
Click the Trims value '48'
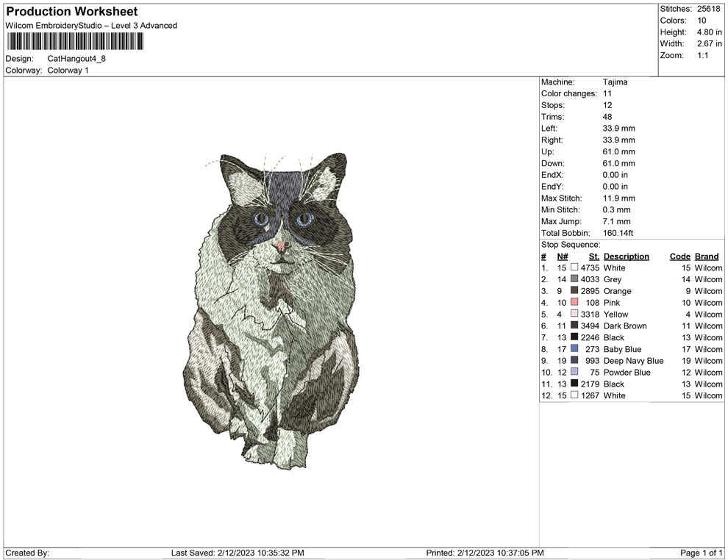pos(607,117)
